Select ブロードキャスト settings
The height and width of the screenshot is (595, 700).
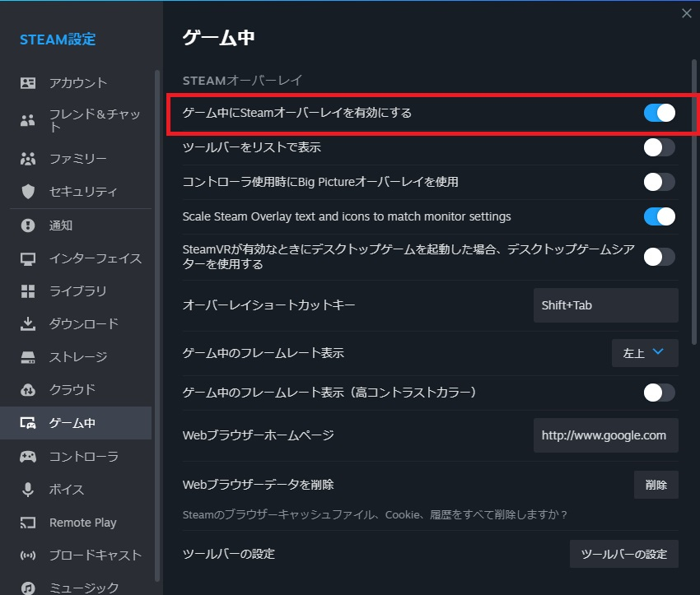coord(76,555)
